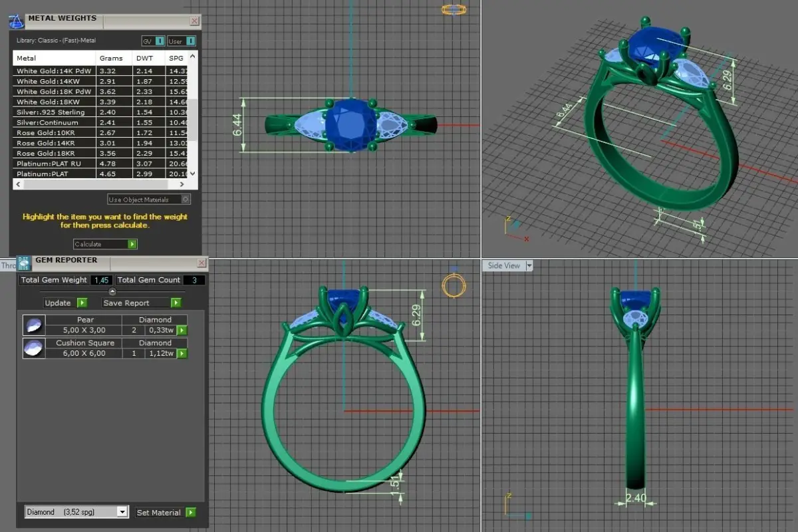The image size is (798, 532).
Task: Click the Update button in Gem Reporter
Action: click(65, 303)
